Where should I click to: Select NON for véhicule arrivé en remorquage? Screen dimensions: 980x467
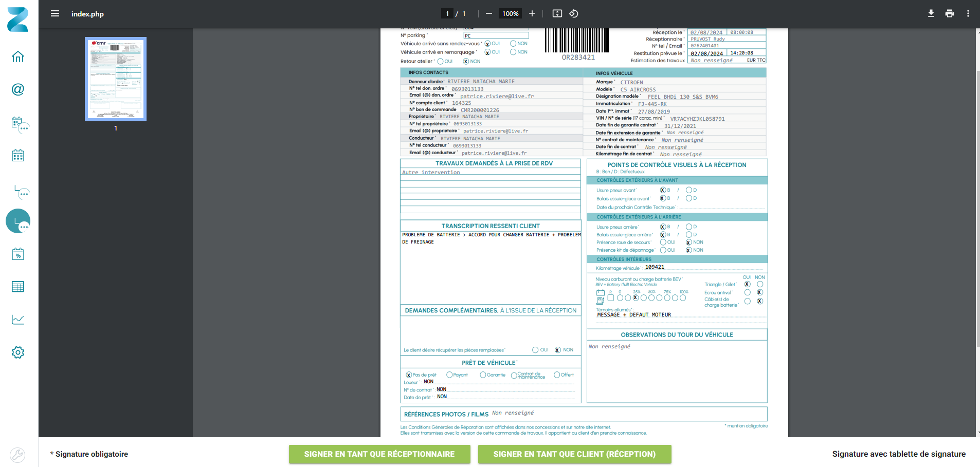tap(513, 52)
